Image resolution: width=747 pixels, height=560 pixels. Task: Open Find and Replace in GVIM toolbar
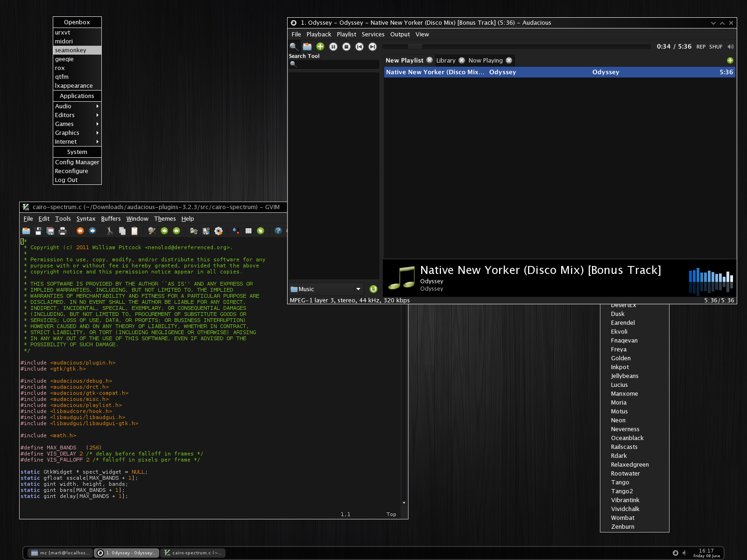[152, 231]
